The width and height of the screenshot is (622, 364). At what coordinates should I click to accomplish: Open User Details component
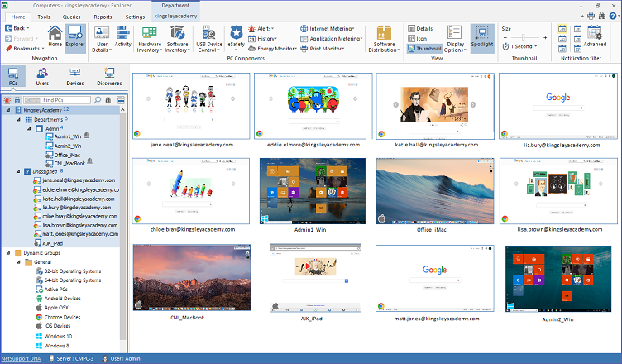pos(102,39)
